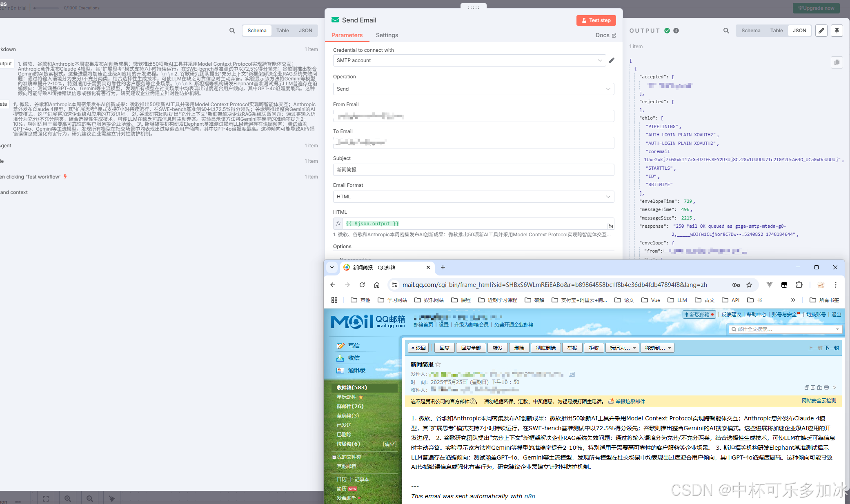
Task: Copy the JSON output with the copy icon
Action: 837,62
